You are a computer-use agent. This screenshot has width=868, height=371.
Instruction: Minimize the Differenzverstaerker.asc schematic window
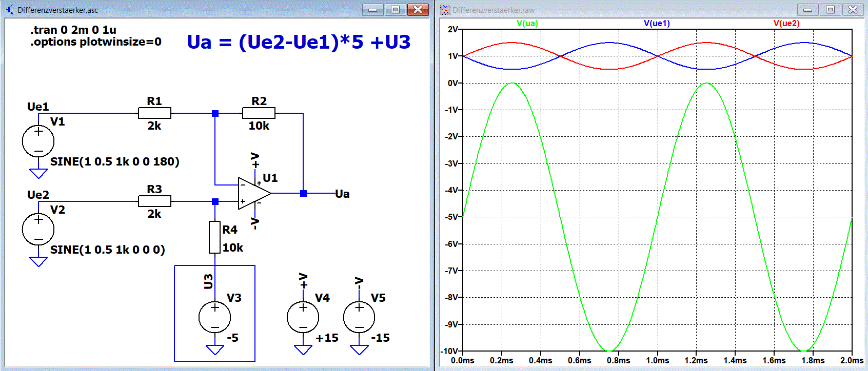tap(373, 10)
